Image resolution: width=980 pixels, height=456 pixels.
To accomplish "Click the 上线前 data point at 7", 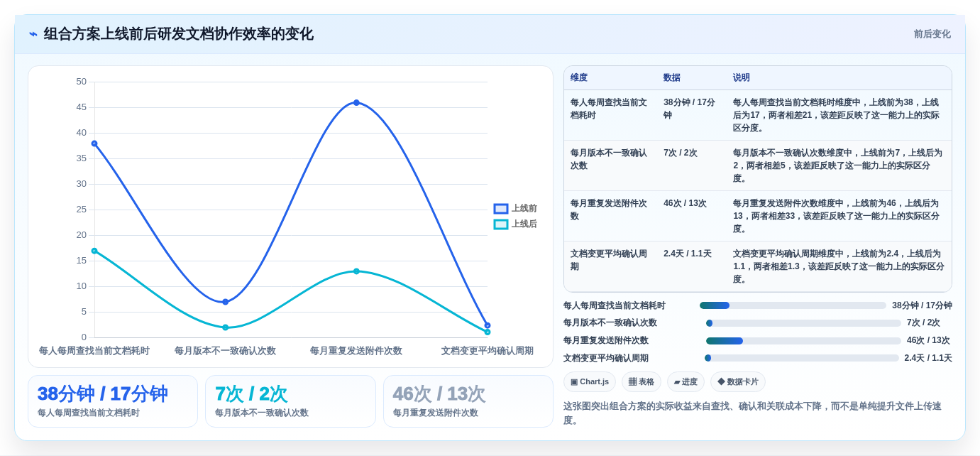I will tap(226, 302).
